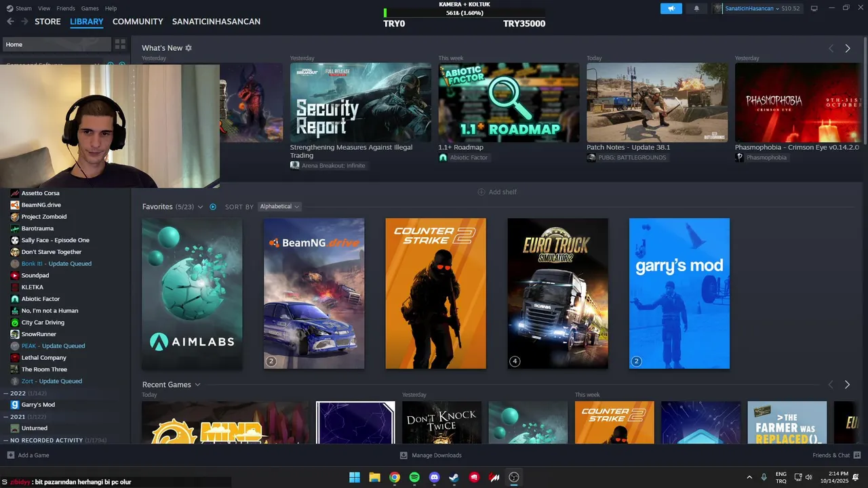Click the Don't Starve Together icon
The height and width of the screenshot is (488, 868).
pyautogui.click(x=15, y=252)
